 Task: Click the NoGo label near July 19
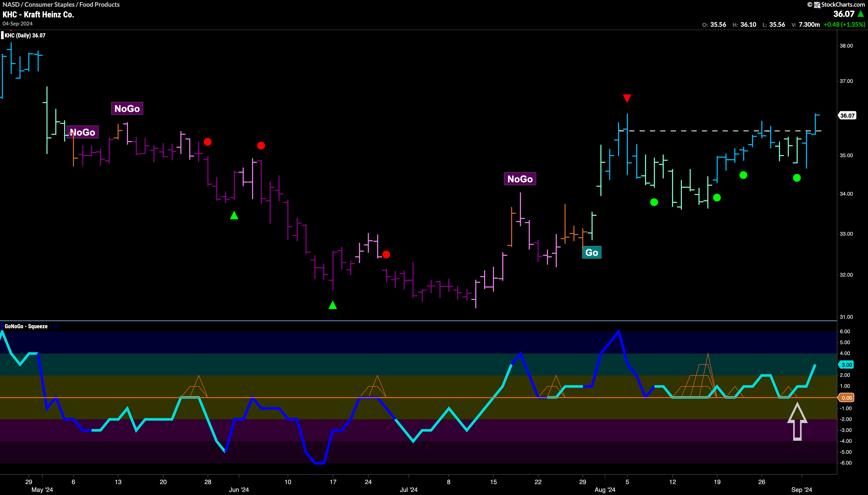point(520,179)
